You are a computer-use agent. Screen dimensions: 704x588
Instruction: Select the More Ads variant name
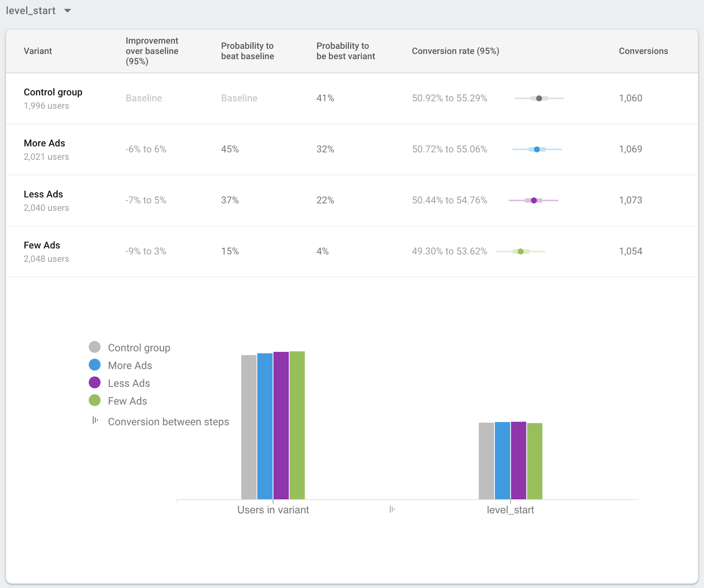pyautogui.click(x=44, y=143)
